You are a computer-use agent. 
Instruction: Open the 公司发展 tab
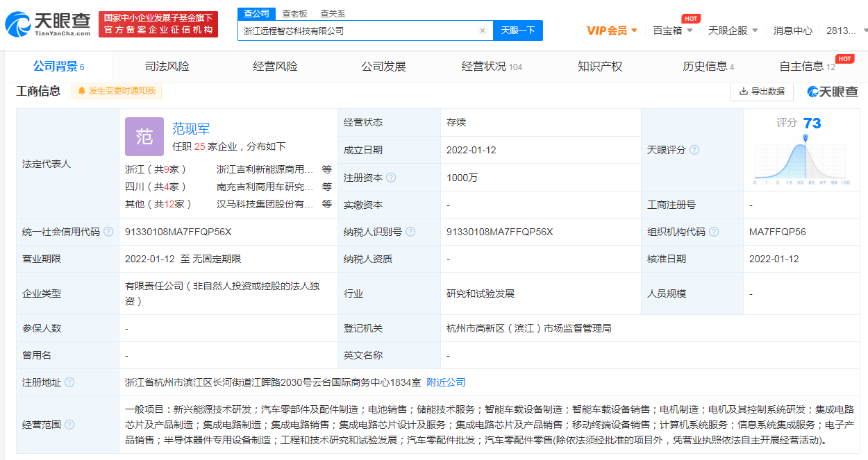point(383,67)
